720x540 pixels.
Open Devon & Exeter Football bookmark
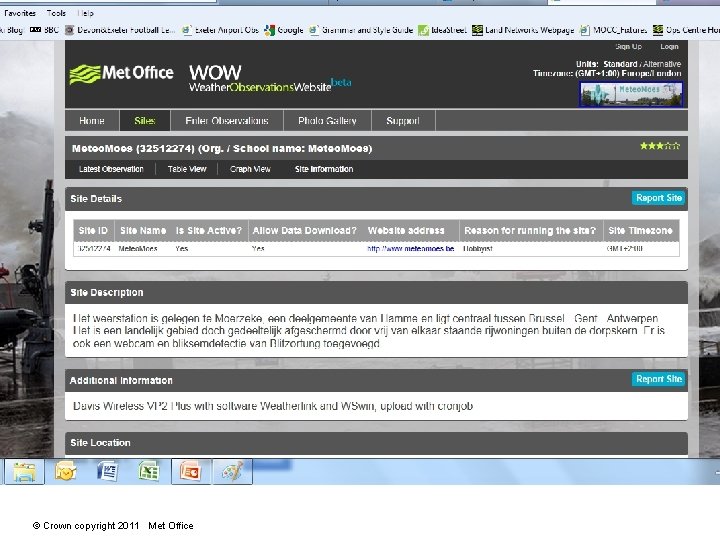(120, 30)
